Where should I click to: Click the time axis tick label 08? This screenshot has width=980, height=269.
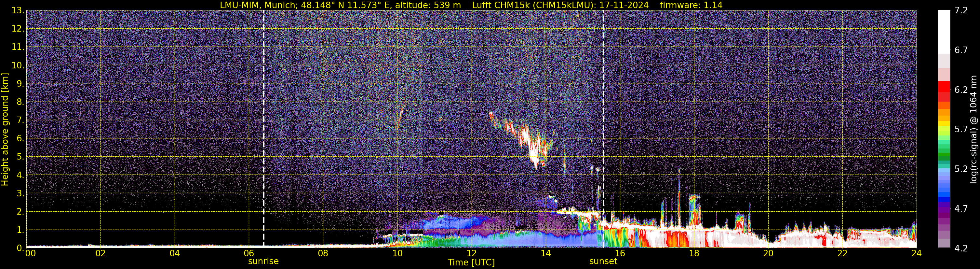[323, 253]
